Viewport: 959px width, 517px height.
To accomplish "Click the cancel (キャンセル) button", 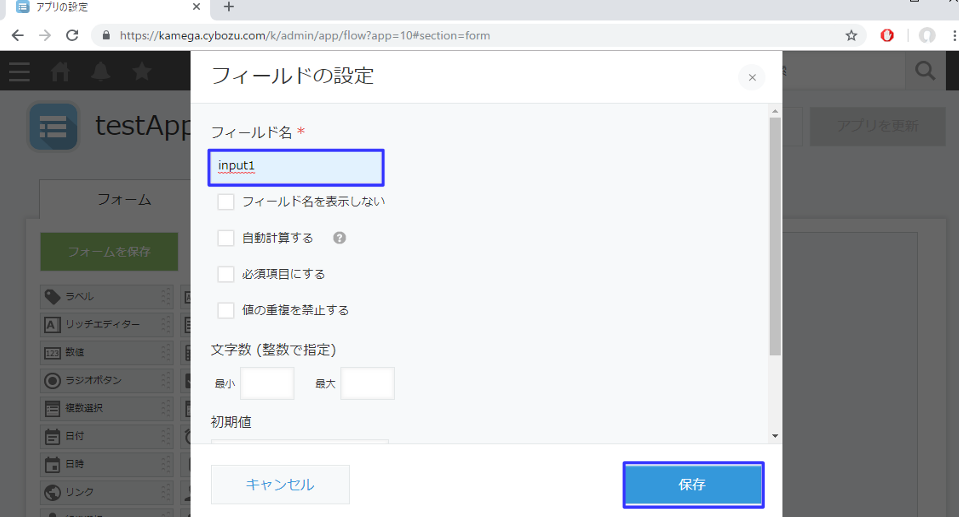I will point(280,485).
